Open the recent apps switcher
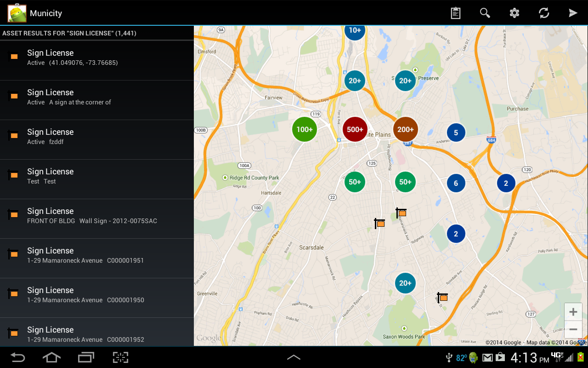The height and width of the screenshot is (368, 588). 86,357
